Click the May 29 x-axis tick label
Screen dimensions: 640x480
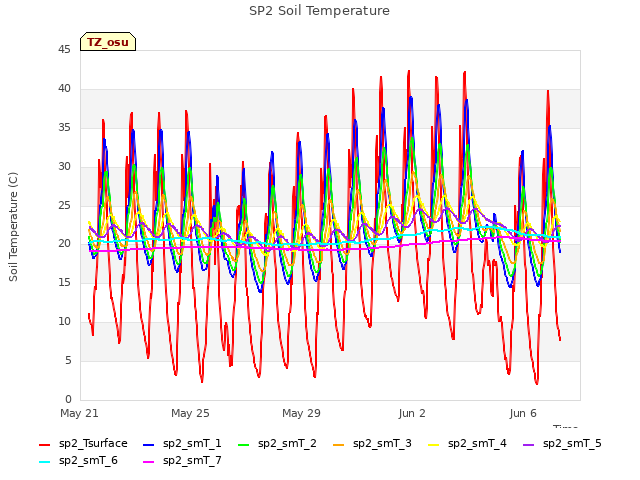(301, 413)
